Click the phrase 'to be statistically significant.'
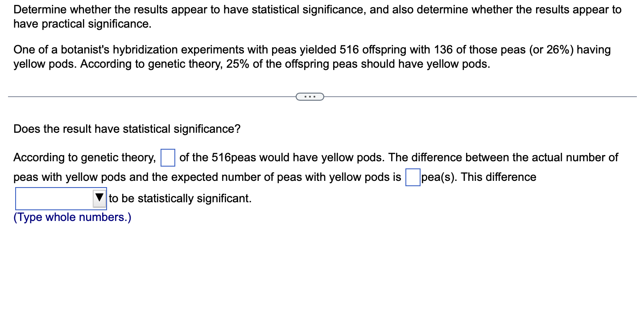Screen dimensions: 644x335 pyautogui.click(x=180, y=199)
